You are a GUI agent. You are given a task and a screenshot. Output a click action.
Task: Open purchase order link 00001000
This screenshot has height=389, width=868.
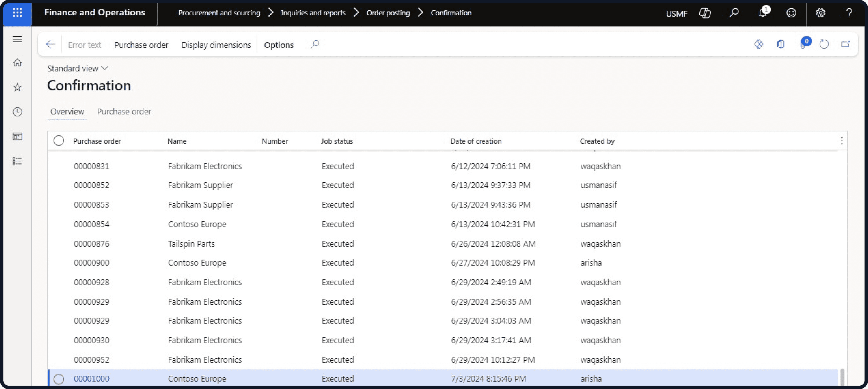point(91,379)
